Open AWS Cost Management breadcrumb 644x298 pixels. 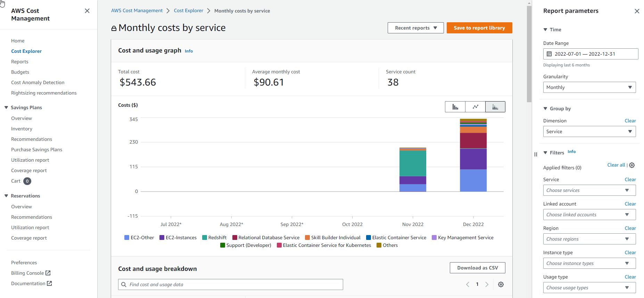pos(137,11)
